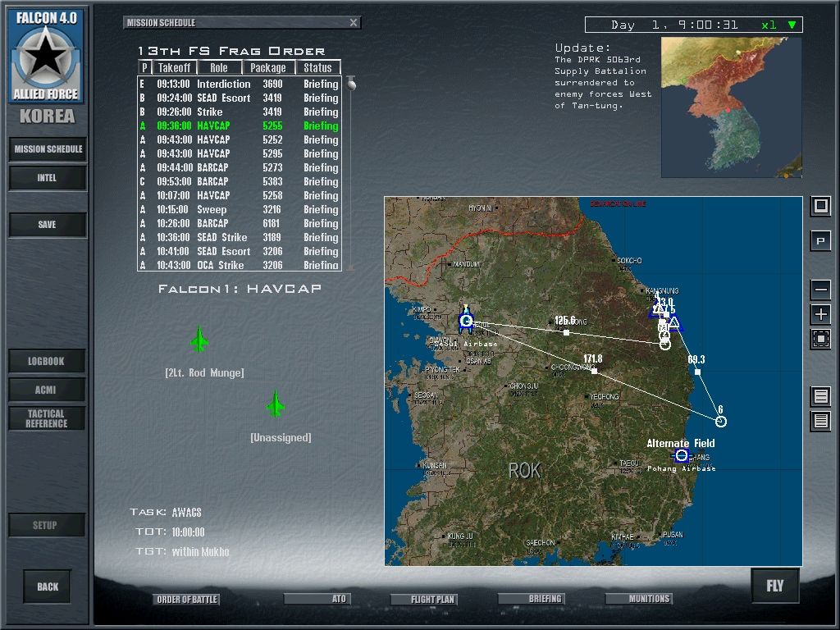Open the lower detailed list icon on map sidebar
The width and height of the screenshot is (840, 630).
click(x=820, y=421)
